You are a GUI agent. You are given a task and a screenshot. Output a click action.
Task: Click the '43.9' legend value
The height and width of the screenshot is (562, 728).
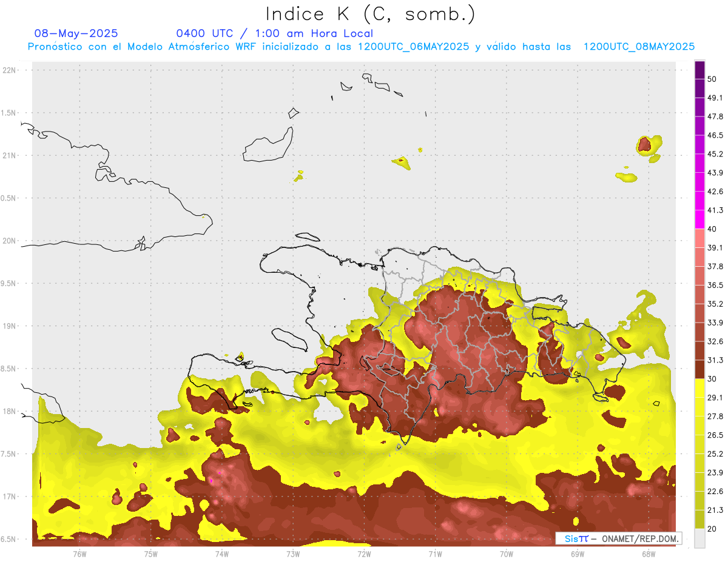pyautogui.click(x=715, y=173)
